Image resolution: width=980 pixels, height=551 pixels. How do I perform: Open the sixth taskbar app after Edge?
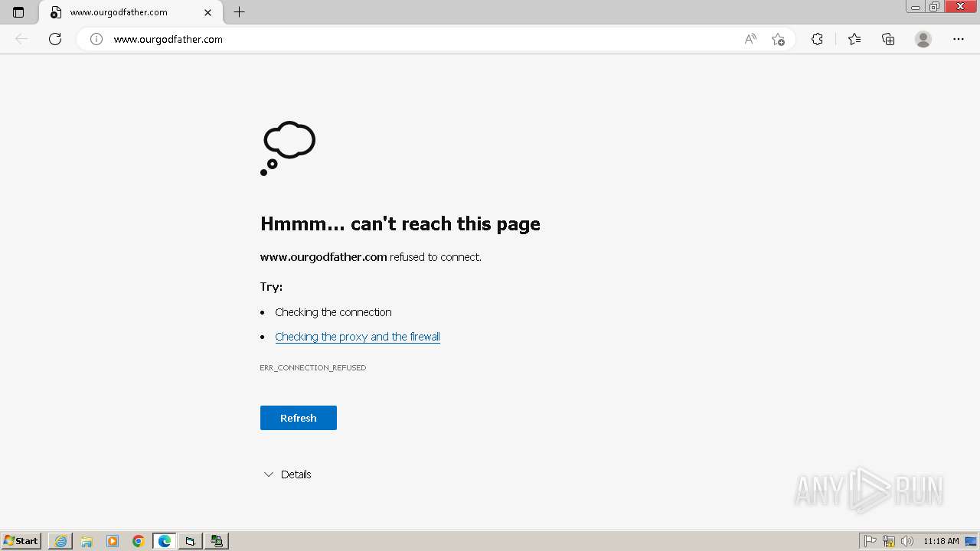(190, 541)
